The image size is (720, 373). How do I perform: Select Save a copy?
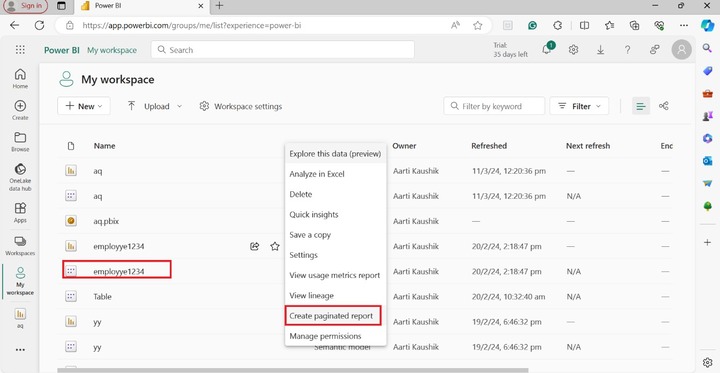pos(335,235)
